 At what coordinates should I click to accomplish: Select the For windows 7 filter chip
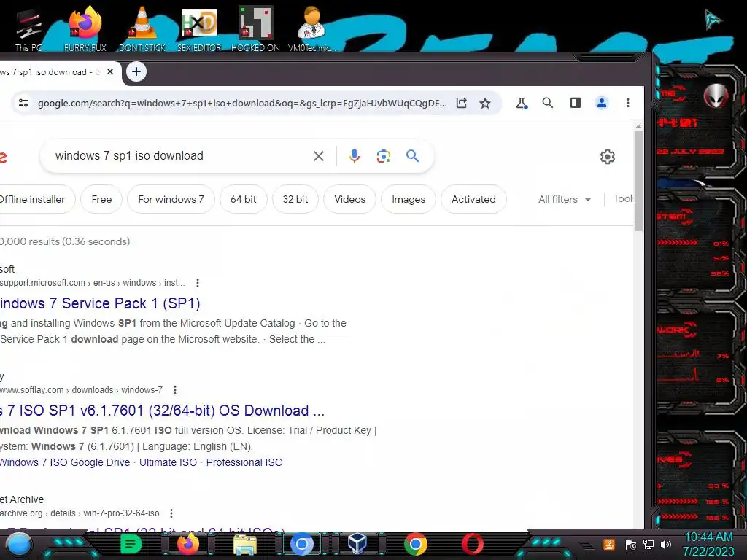[x=171, y=199]
